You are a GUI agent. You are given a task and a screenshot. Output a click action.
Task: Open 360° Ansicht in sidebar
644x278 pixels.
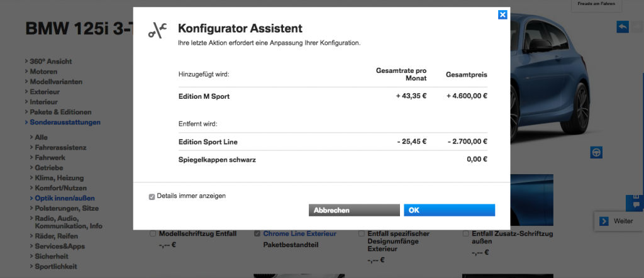51,62
